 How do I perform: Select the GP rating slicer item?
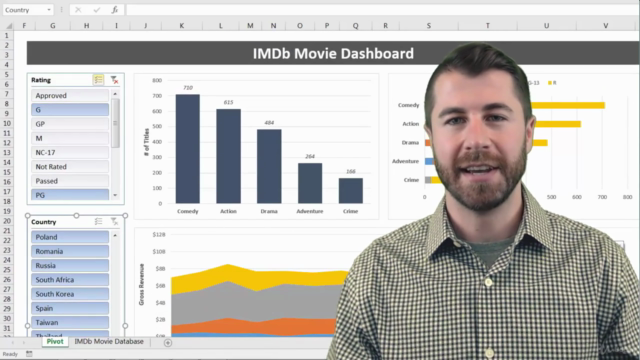tap(70, 124)
